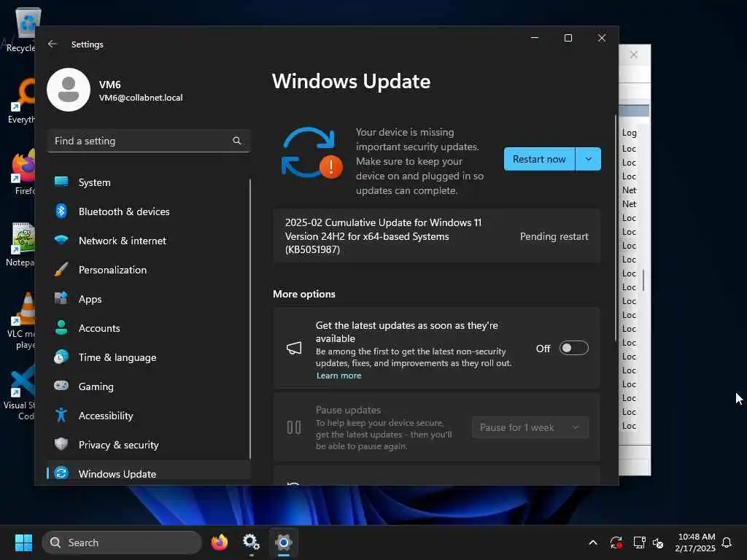Image resolution: width=747 pixels, height=560 pixels.
Task: Click the Gaming controller icon
Action: (x=61, y=385)
